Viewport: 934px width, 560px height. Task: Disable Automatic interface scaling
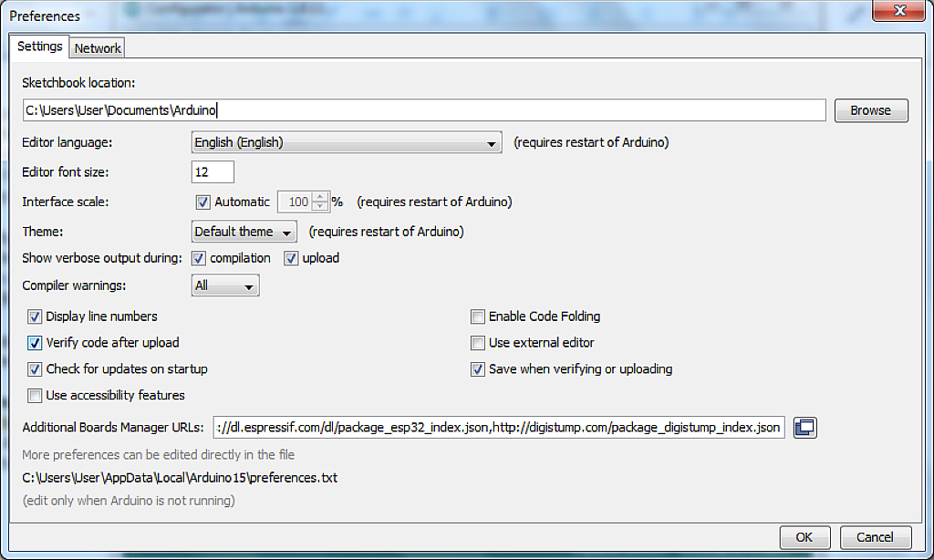tap(202, 202)
